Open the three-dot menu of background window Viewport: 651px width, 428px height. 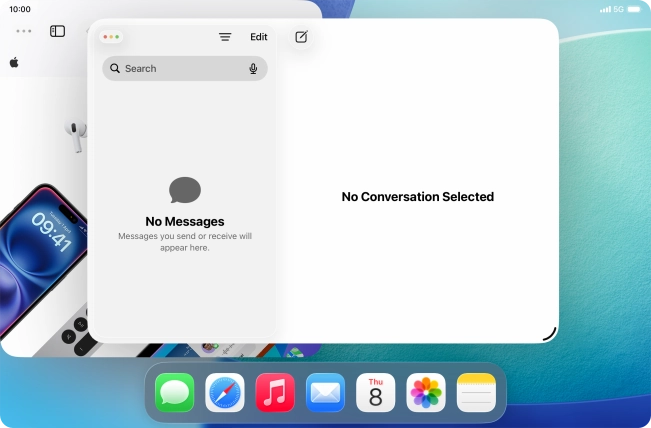click(x=24, y=31)
